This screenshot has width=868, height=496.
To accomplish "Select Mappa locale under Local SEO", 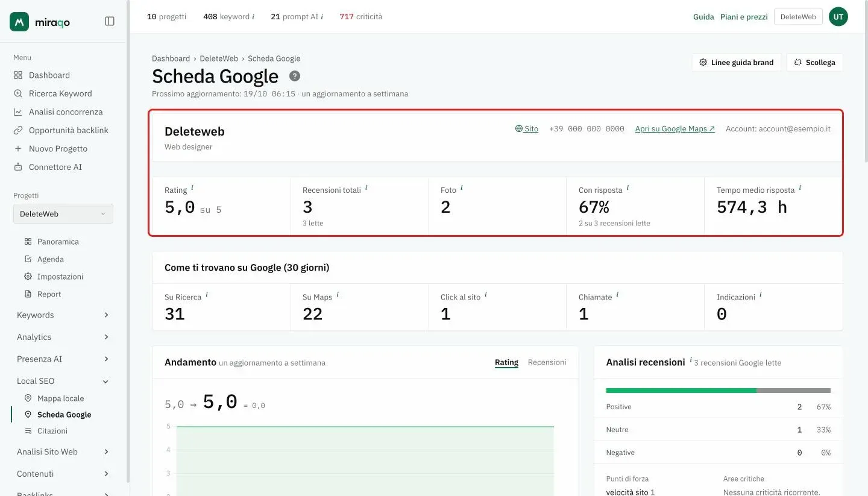I will 60,398.
